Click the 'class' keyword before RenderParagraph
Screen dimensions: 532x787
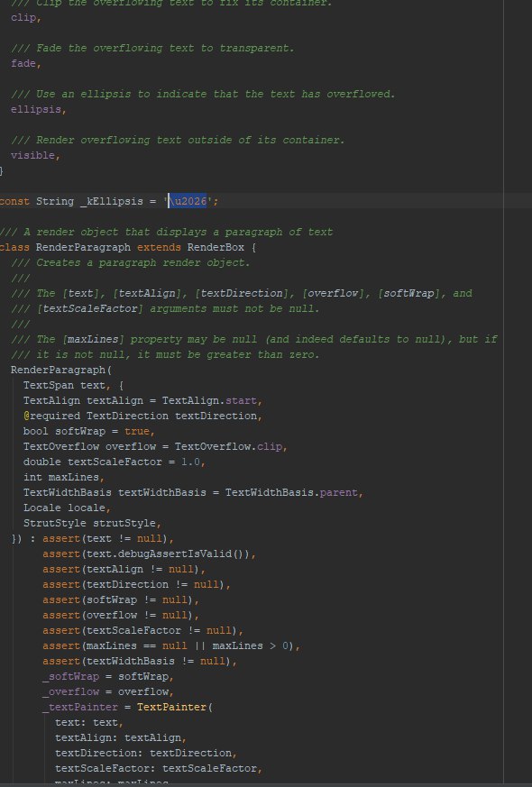[x=14, y=247]
